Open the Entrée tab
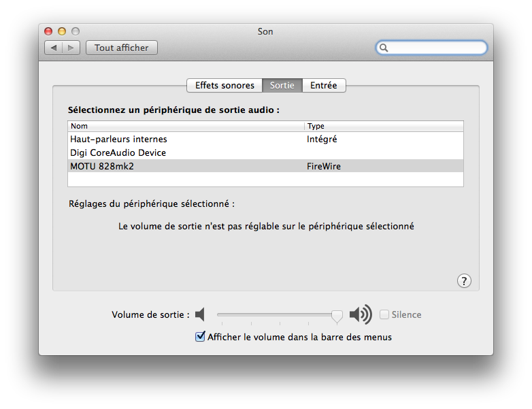The height and width of the screenshot is (409, 532). 324,85
